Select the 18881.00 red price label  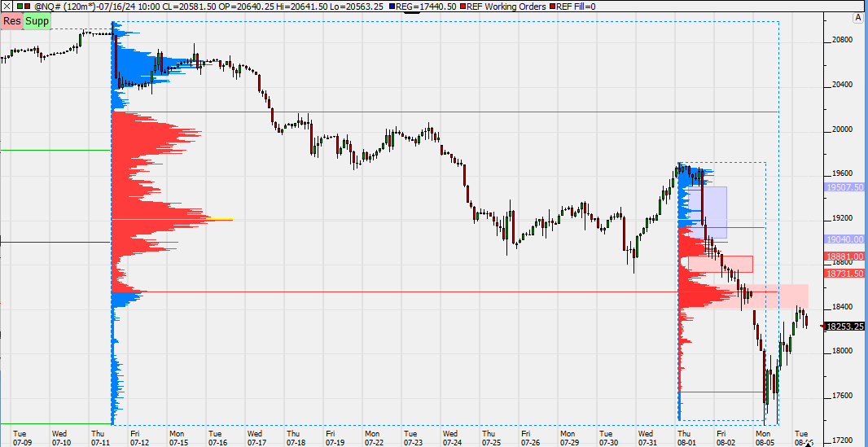(844, 256)
